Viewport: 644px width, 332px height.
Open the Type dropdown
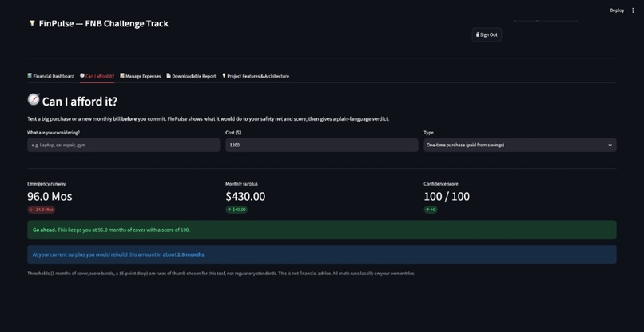(x=520, y=146)
